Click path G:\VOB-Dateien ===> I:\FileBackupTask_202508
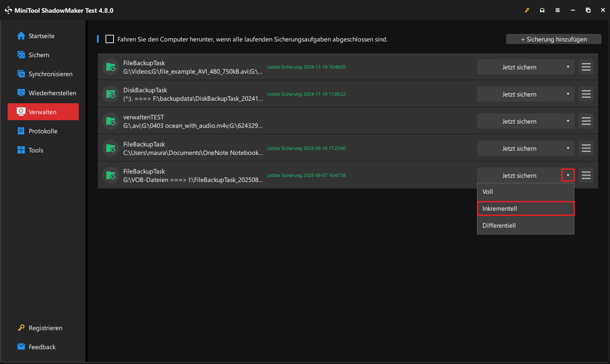 point(193,180)
